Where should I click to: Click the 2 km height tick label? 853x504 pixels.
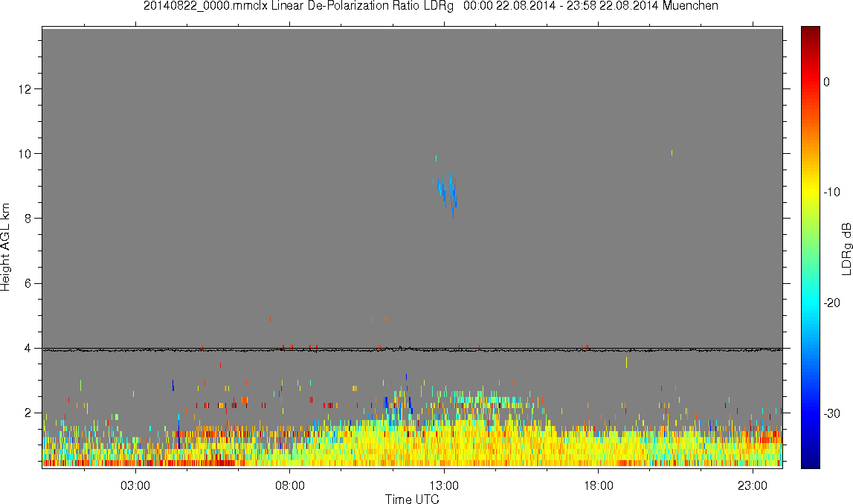tap(28, 413)
